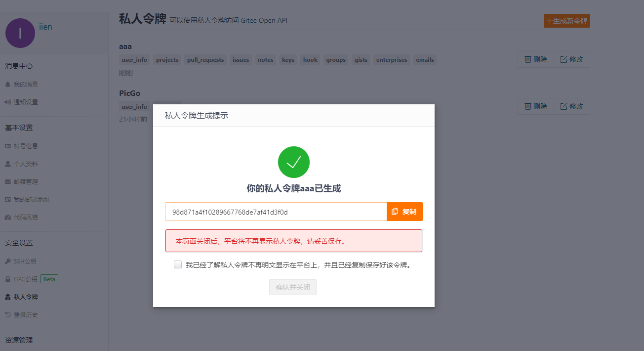The width and height of the screenshot is (644, 351).
Task: Click person icon next to 个人资料
Action: click(7, 164)
